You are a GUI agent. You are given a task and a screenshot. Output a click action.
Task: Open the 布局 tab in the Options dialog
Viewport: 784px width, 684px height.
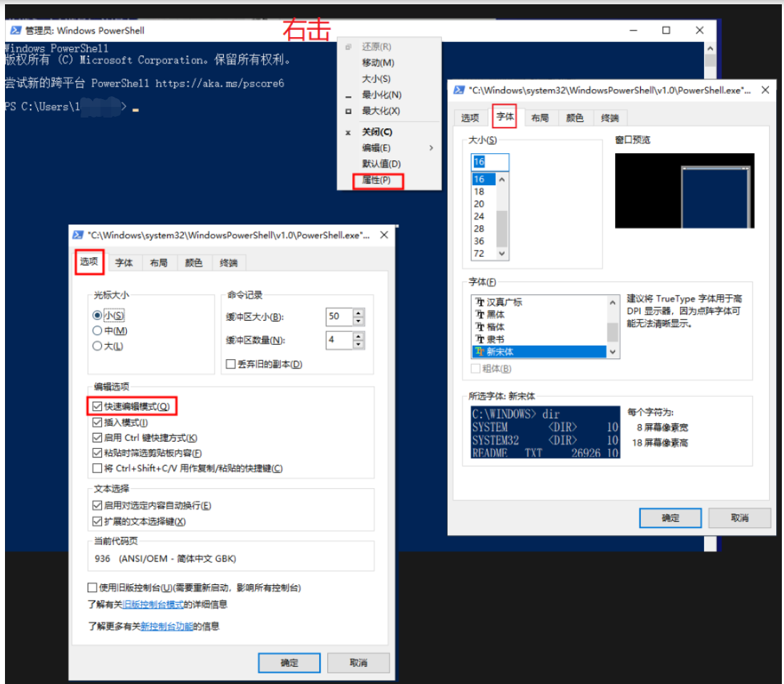pos(159,263)
